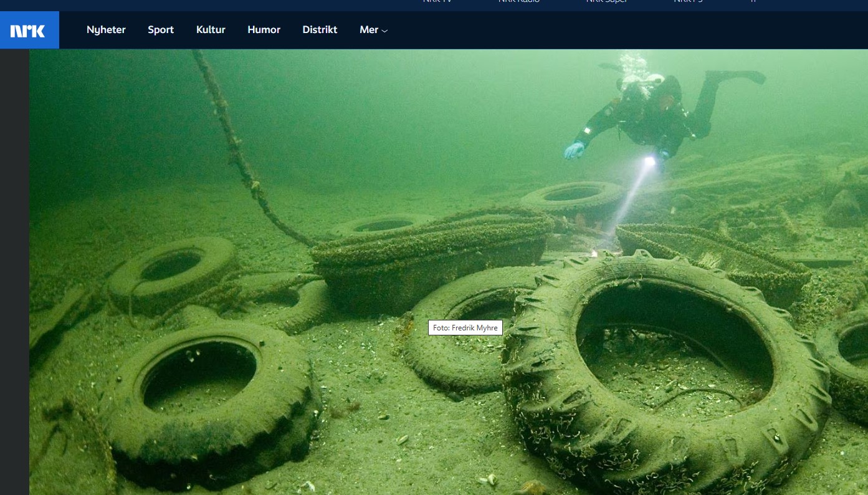The height and width of the screenshot is (495, 868).
Task: Click the large tractor tire in foreground
Action: pyautogui.click(x=667, y=374)
